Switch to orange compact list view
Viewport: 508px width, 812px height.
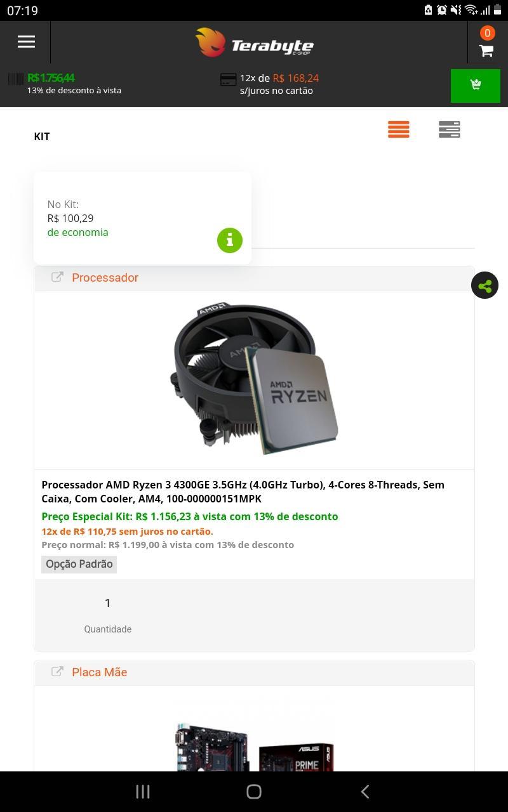pos(399,129)
